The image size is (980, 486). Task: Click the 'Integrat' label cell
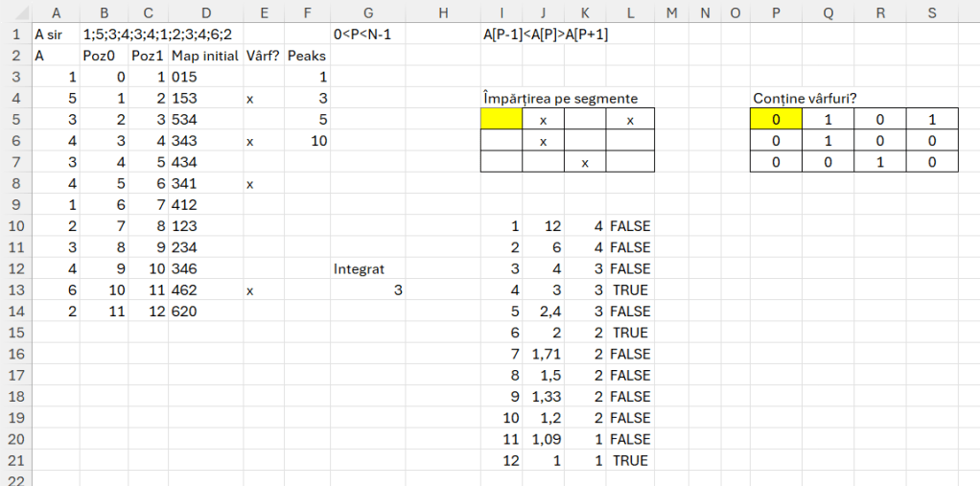pos(359,269)
